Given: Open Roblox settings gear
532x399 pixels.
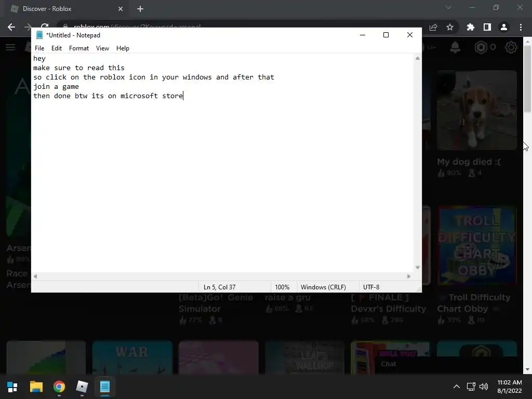Looking at the screenshot, I should point(511,47).
